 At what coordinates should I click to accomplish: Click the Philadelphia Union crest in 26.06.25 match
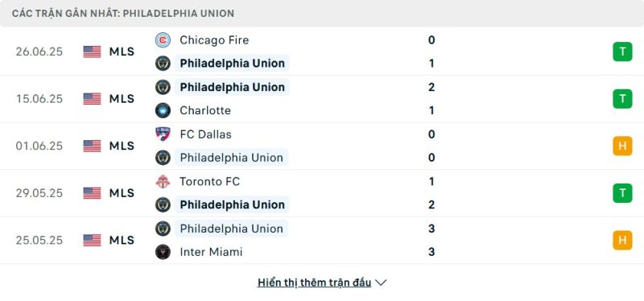click(163, 64)
